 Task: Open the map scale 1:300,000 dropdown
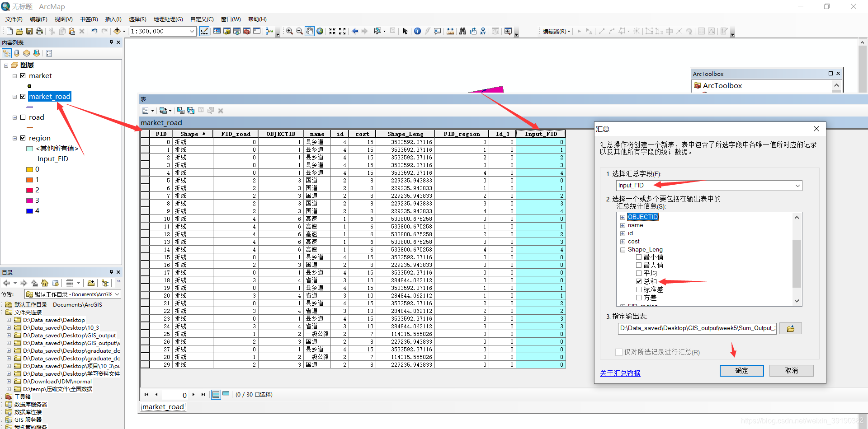tap(192, 31)
